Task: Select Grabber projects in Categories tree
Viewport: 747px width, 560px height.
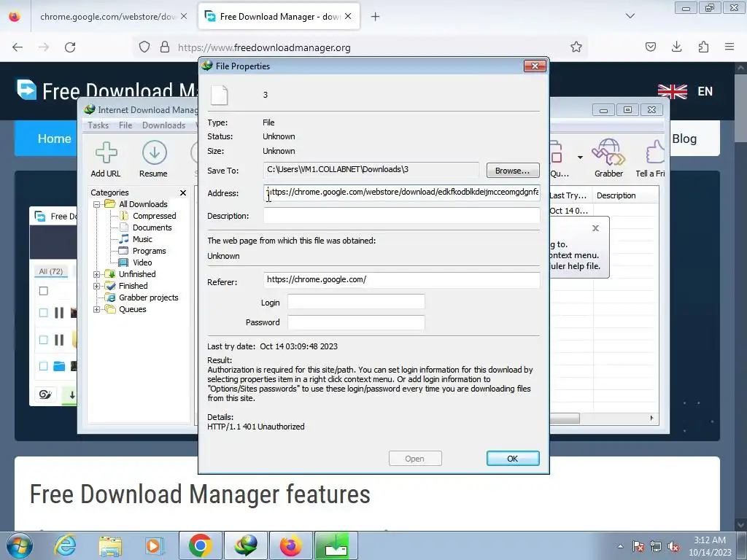Action: 149,297
